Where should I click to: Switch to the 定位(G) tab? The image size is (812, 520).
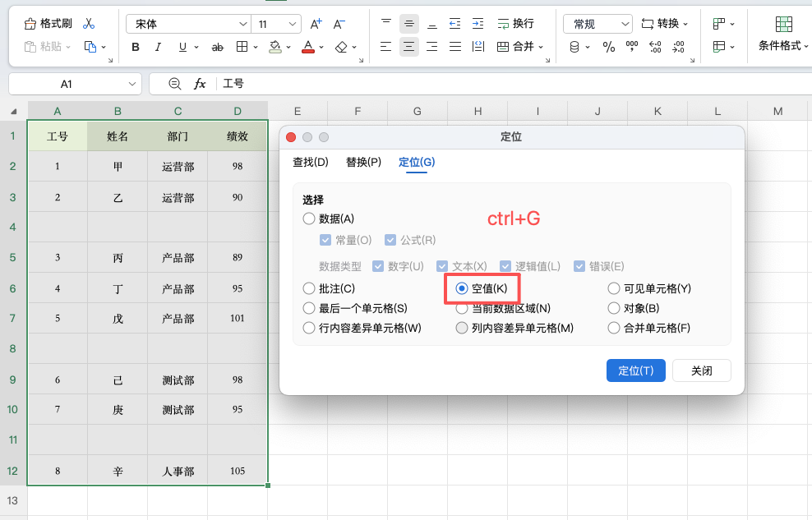point(417,162)
